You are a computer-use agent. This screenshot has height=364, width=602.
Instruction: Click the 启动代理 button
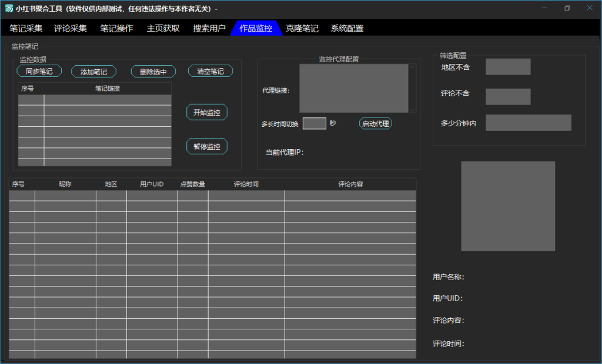(376, 123)
